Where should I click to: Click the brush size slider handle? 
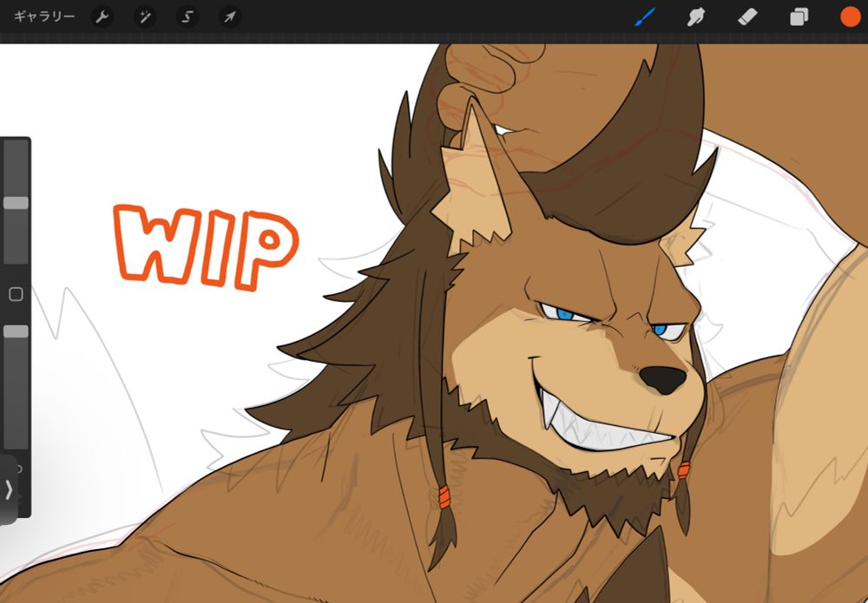click(16, 202)
